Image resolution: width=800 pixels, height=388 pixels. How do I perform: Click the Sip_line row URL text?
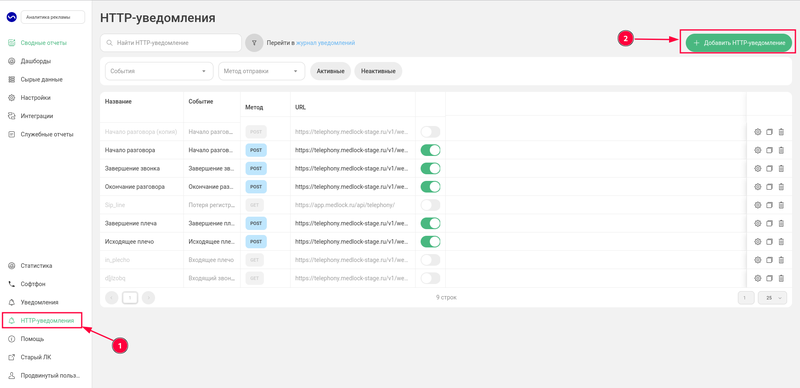click(x=345, y=205)
